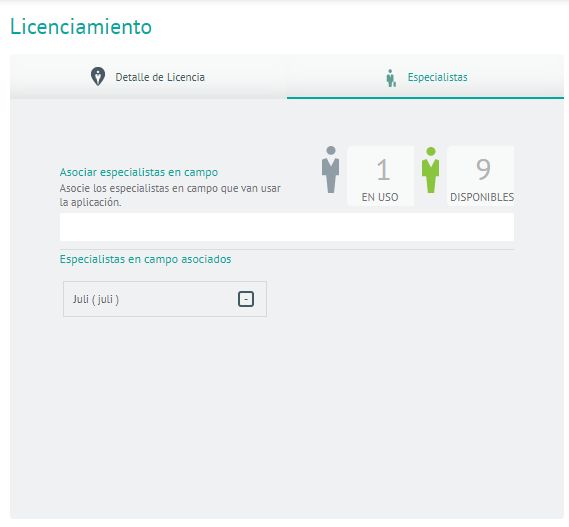Click the grey person icon for licenses in use

(x=331, y=169)
